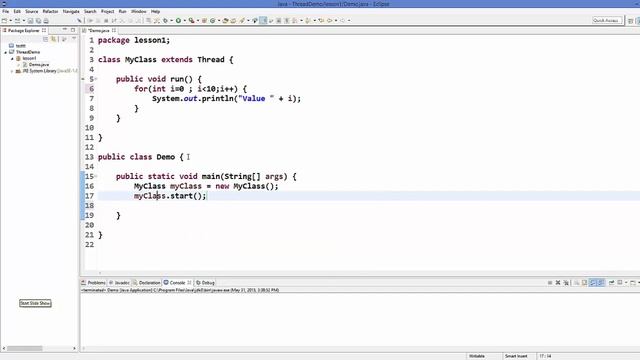Open the File menu
The height and width of the screenshot is (360, 640).
tap(5, 11)
